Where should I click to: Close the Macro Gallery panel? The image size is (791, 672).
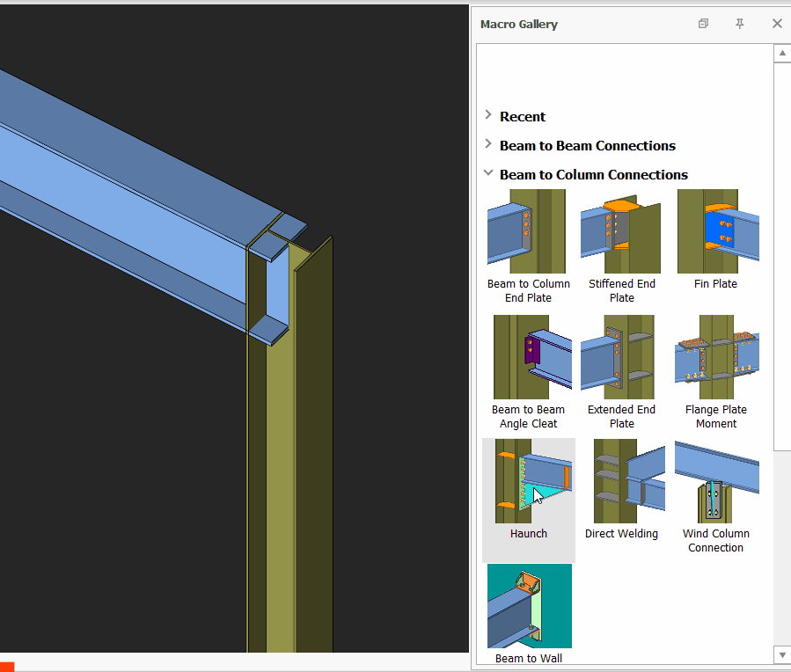pyautogui.click(x=777, y=24)
